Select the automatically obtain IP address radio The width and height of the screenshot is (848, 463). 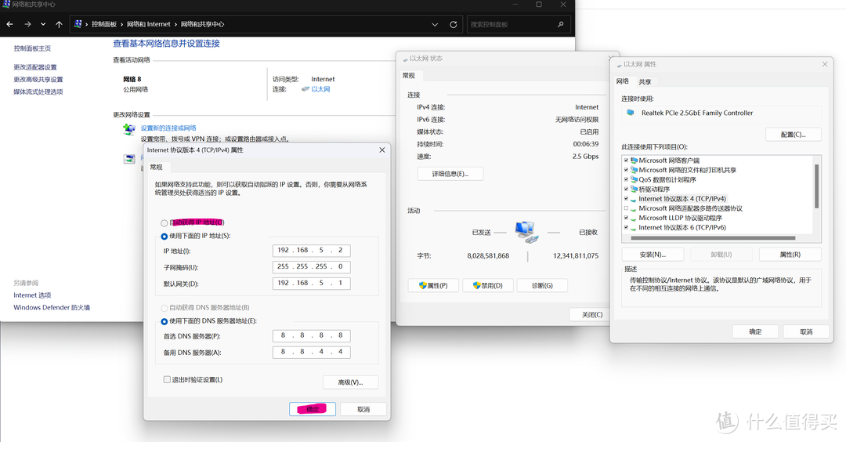coord(164,223)
